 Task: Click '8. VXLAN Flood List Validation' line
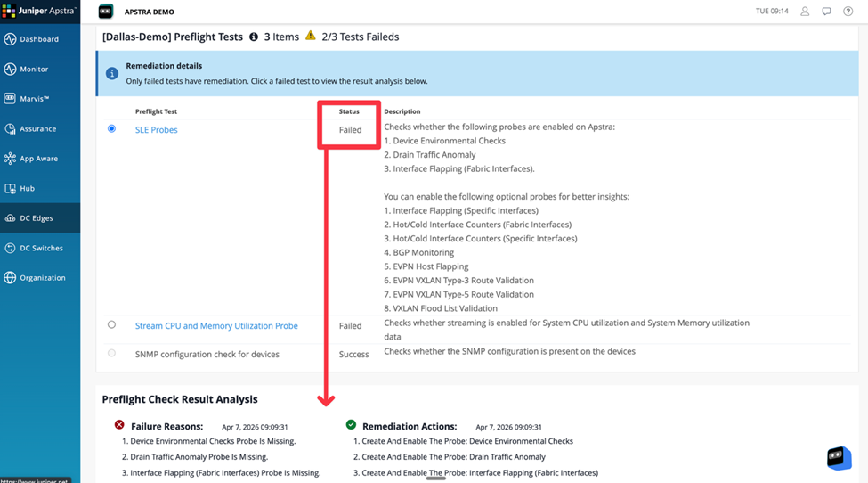click(x=441, y=308)
